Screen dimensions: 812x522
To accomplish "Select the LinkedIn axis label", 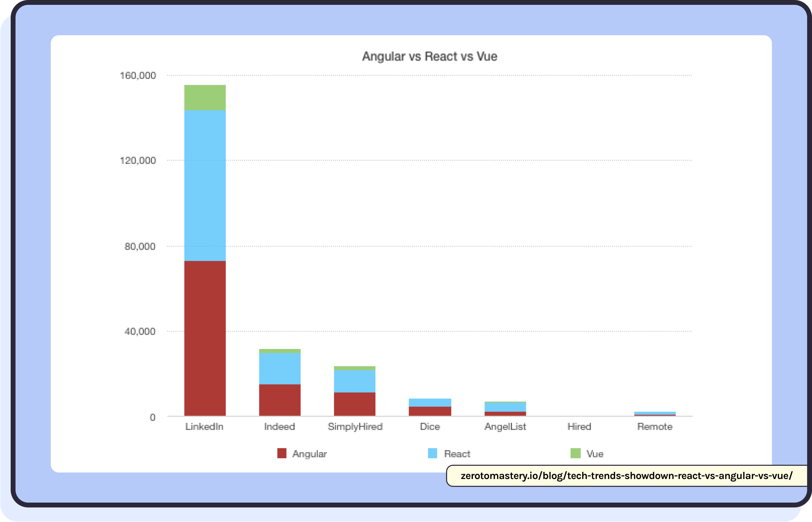I will click(x=204, y=426).
